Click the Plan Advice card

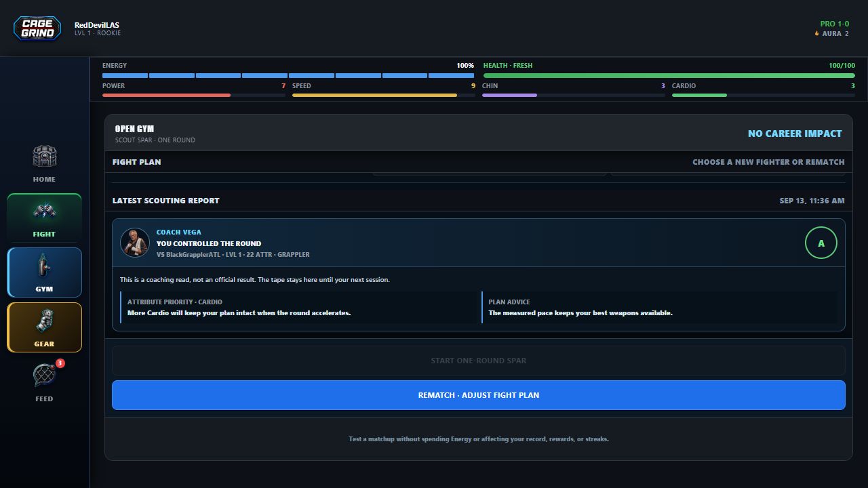pos(659,308)
